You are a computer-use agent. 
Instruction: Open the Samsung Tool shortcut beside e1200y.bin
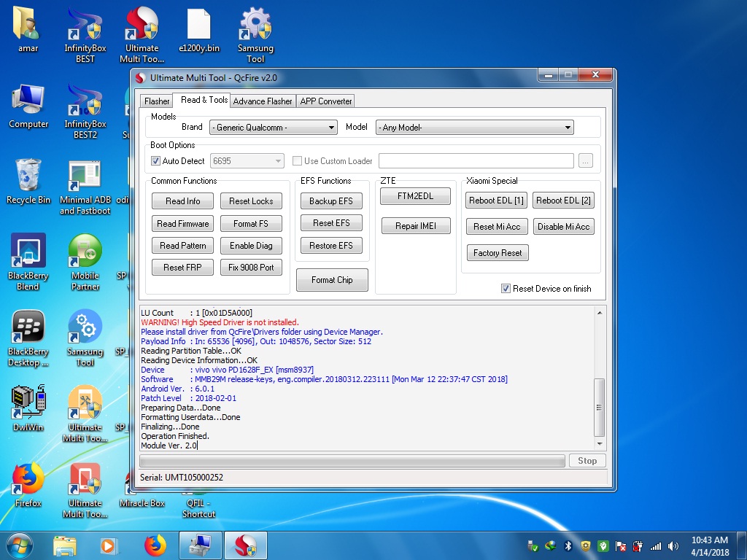click(255, 35)
